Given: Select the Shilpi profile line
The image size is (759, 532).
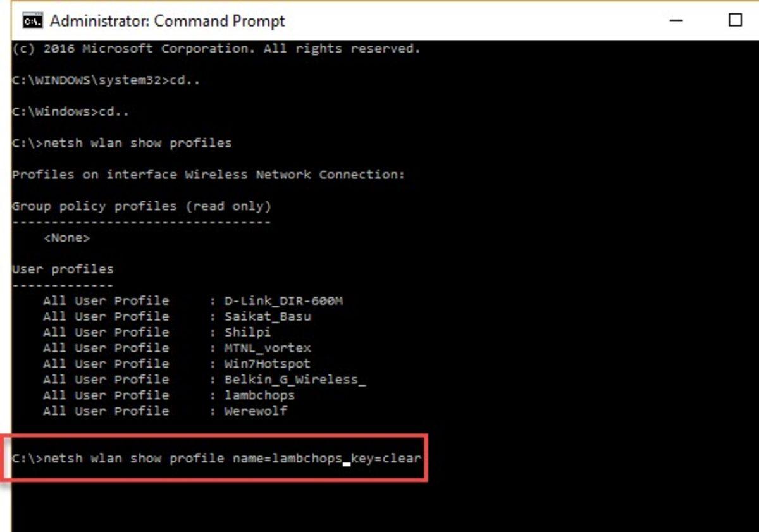Looking at the screenshot, I should coord(248,331).
